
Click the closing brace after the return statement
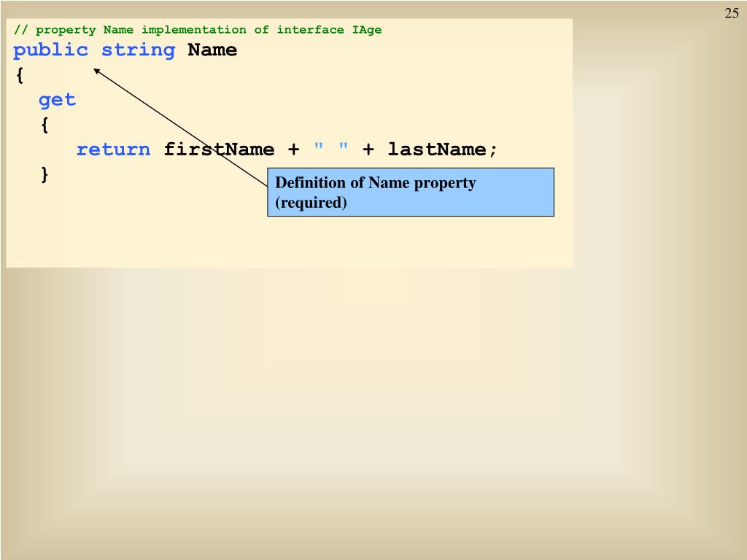[44, 174]
